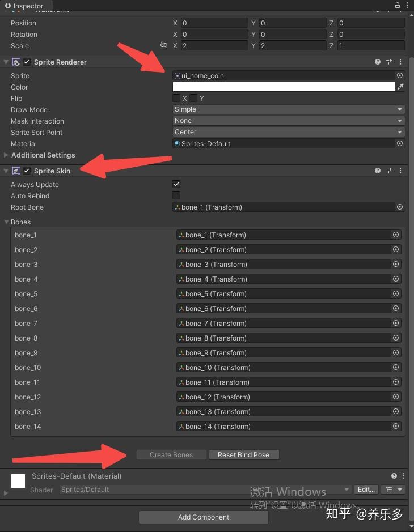This screenshot has height=532, width=414.
Task: Open object picker for the bone_12 slot
Action: point(396,397)
